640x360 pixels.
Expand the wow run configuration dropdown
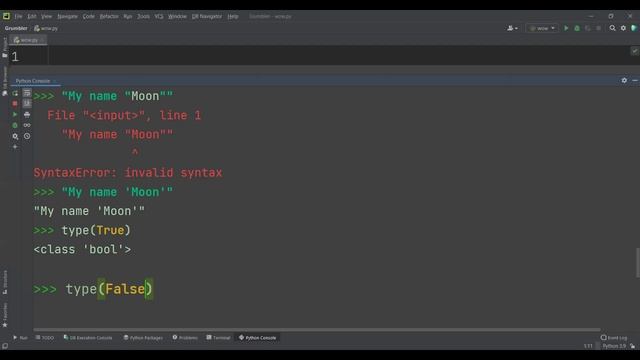[x=542, y=28]
